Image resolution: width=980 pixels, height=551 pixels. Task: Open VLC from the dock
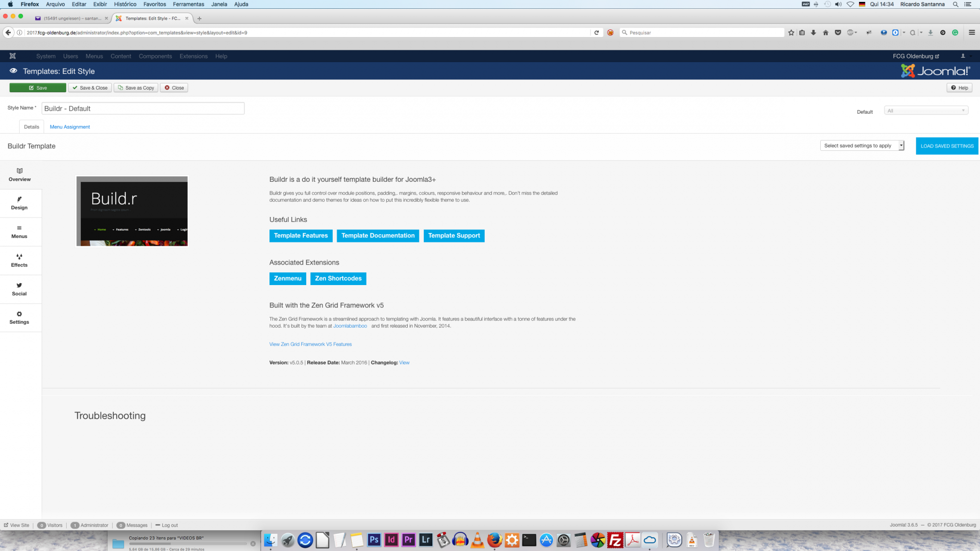477,540
